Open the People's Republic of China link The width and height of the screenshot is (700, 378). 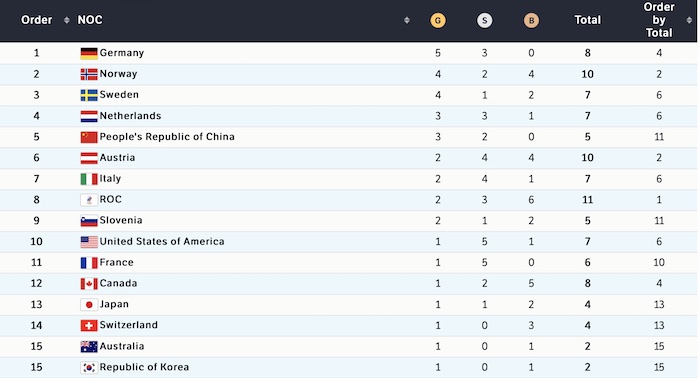coord(167,137)
